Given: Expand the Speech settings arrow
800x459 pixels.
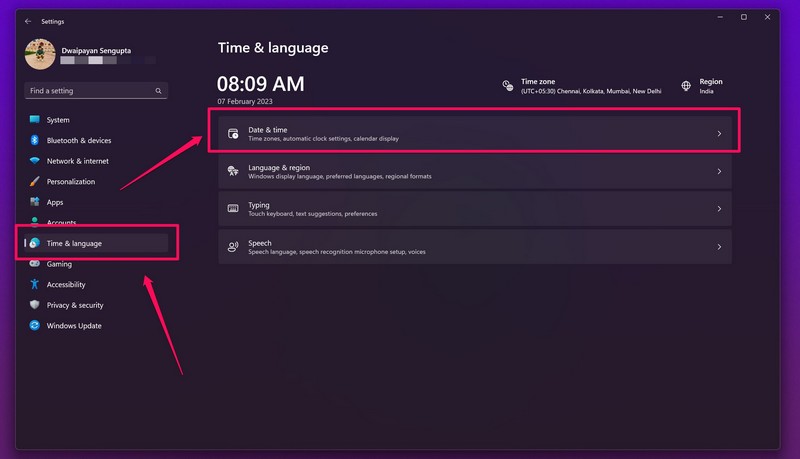Looking at the screenshot, I should (x=719, y=247).
